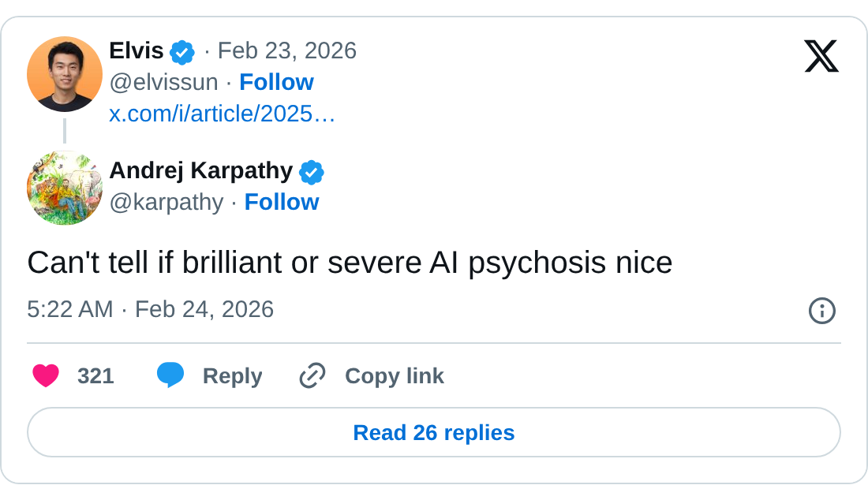Open the x.com/i/article link
Image resolution: width=868 pixels, height=500 pixels.
coord(223,114)
